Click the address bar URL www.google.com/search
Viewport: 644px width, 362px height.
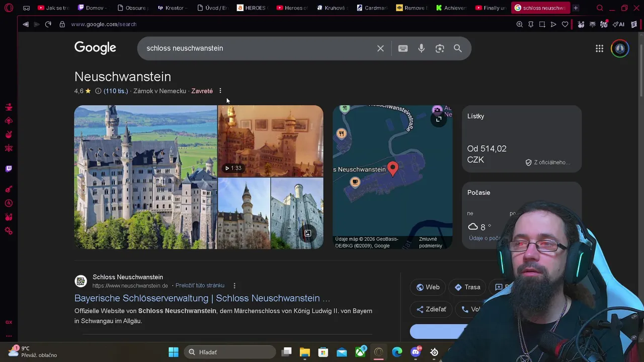(104, 24)
